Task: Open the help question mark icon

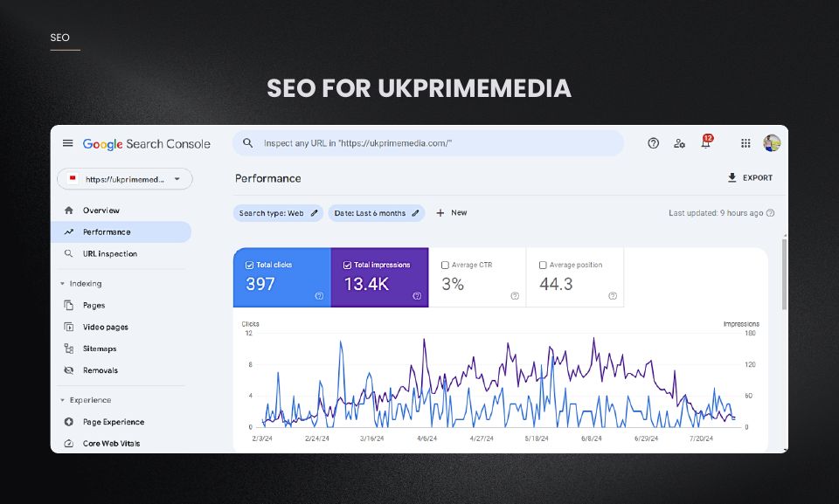Action: [653, 143]
